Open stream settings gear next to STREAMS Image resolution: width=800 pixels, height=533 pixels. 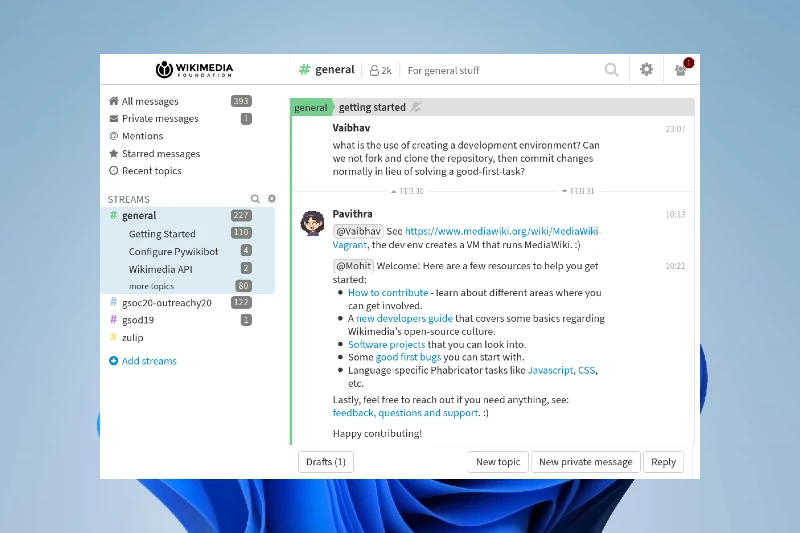[x=272, y=198]
